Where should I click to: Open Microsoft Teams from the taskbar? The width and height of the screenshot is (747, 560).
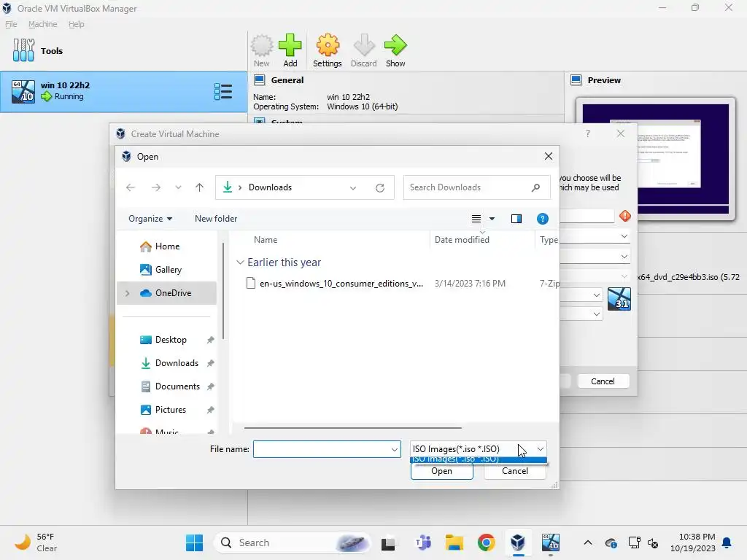pyautogui.click(x=422, y=542)
